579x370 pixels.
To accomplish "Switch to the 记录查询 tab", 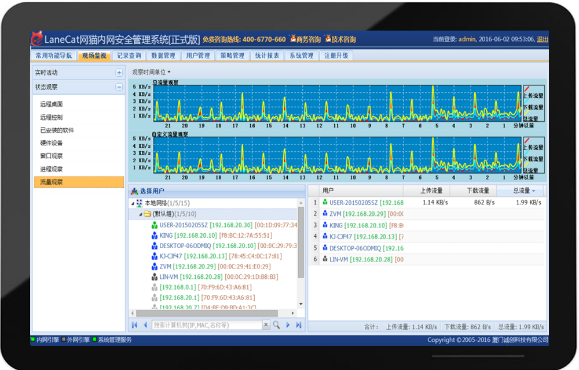I will tap(129, 55).
